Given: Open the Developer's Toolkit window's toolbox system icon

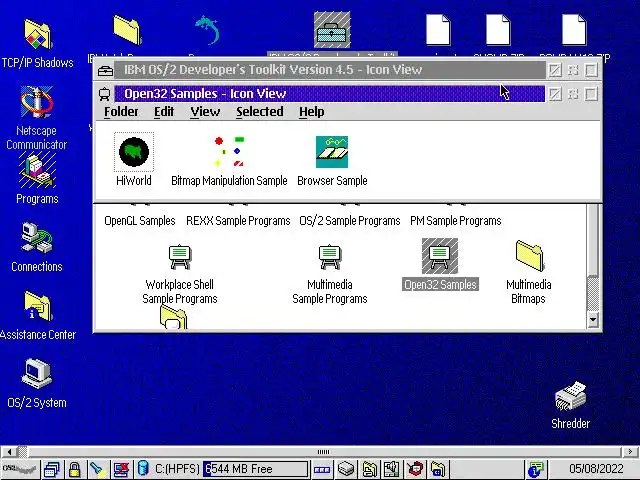Looking at the screenshot, I should coord(105,70).
